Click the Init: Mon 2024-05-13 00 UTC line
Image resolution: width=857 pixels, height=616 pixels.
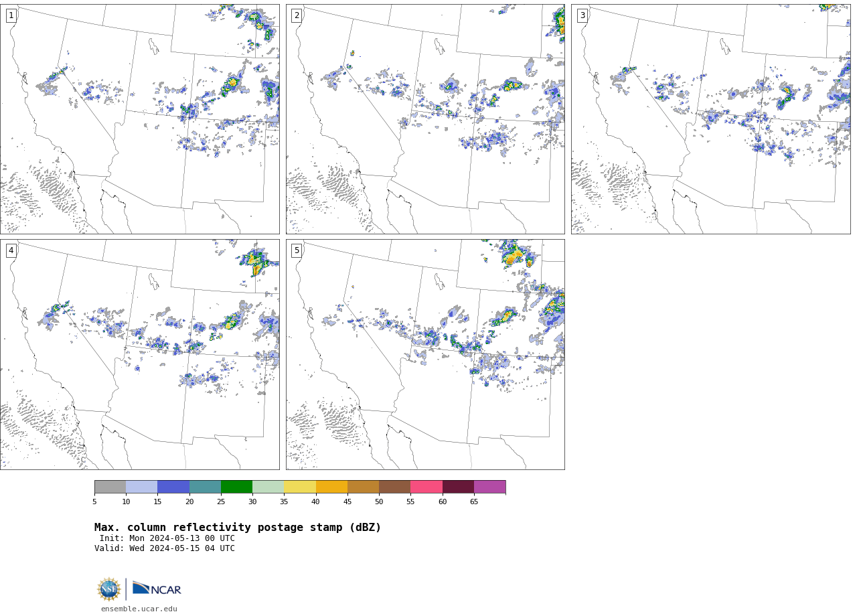click(167, 538)
